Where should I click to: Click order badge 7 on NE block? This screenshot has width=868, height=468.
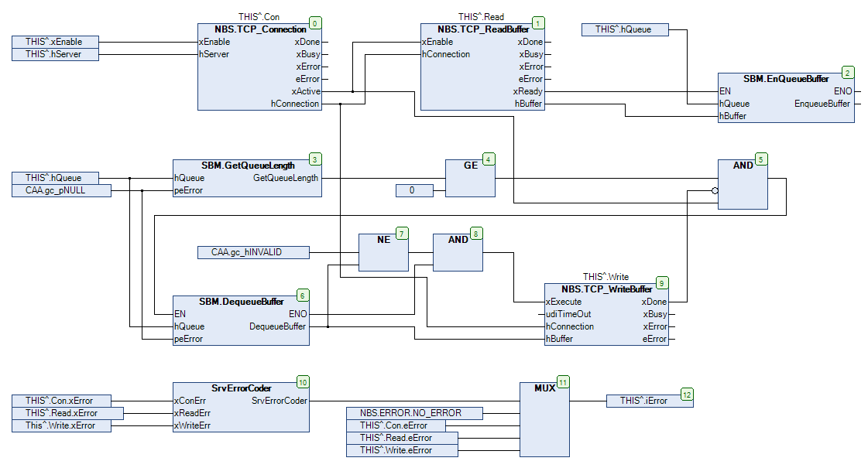(x=400, y=234)
